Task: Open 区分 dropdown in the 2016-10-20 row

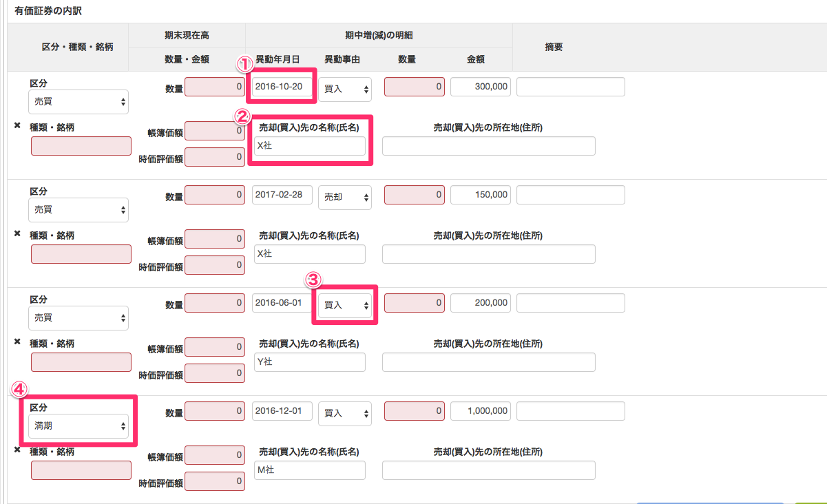Action: 78,102
